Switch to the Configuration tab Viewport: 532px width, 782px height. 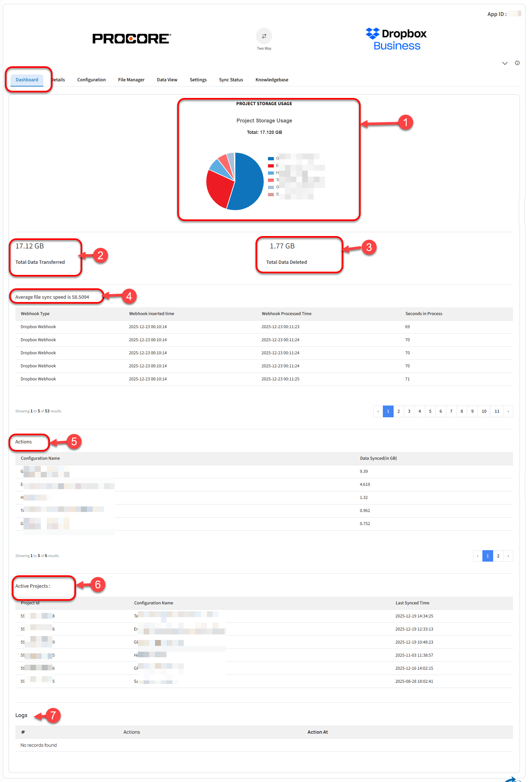click(x=91, y=80)
